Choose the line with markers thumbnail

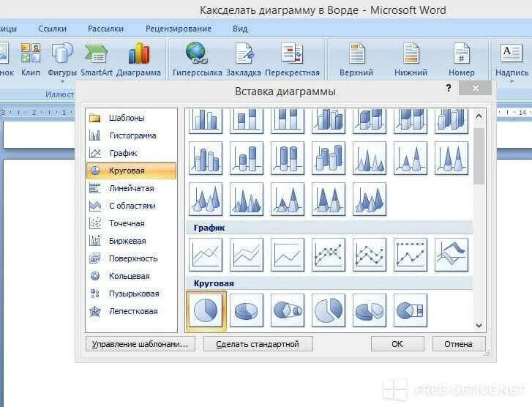point(329,255)
